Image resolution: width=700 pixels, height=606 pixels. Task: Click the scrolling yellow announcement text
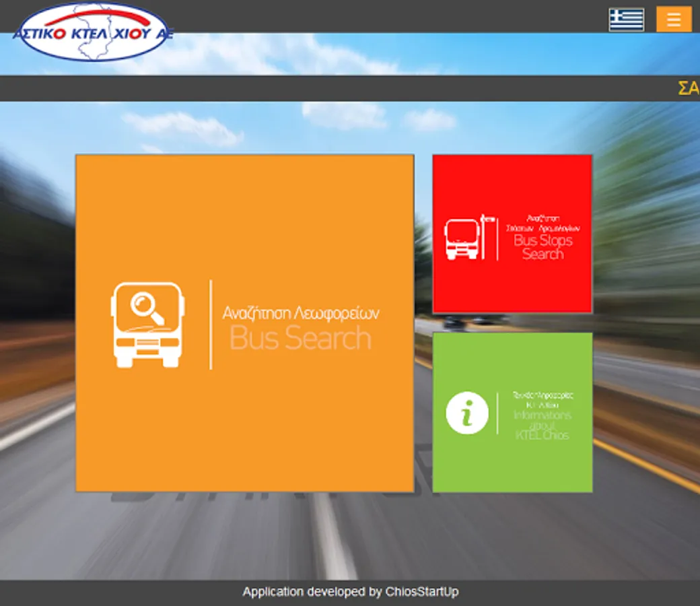tap(689, 88)
